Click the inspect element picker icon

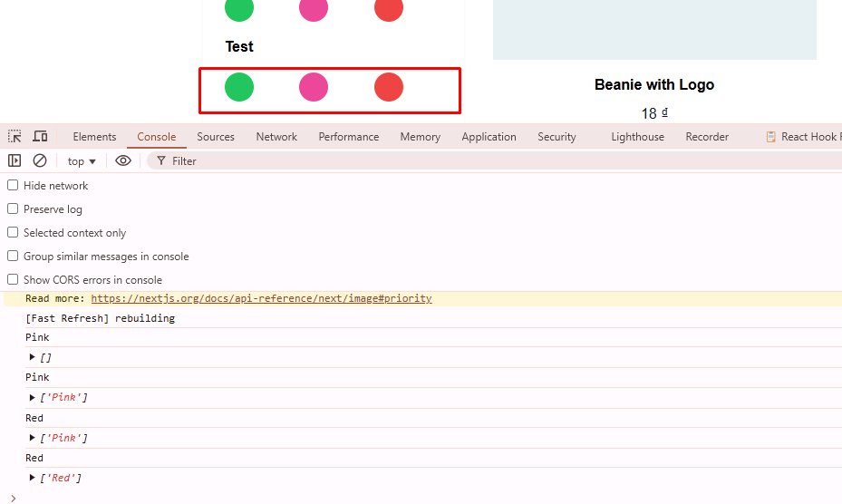(x=15, y=136)
